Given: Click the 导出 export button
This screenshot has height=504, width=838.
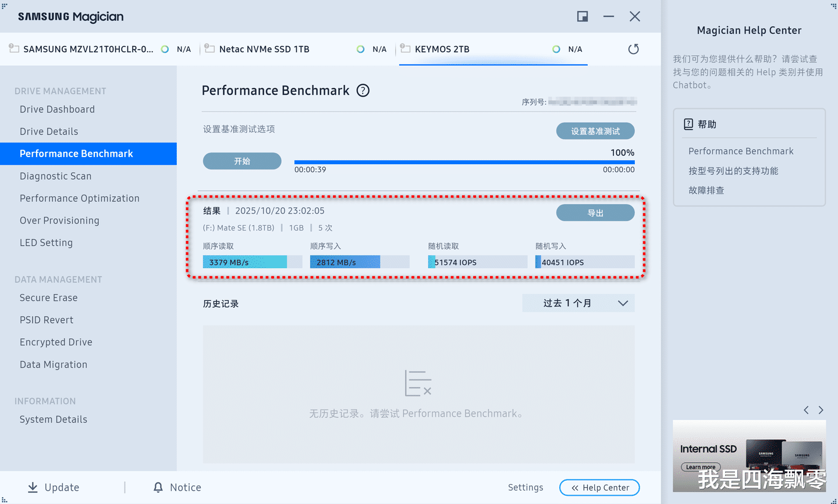Looking at the screenshot, I should pos(595,213).
